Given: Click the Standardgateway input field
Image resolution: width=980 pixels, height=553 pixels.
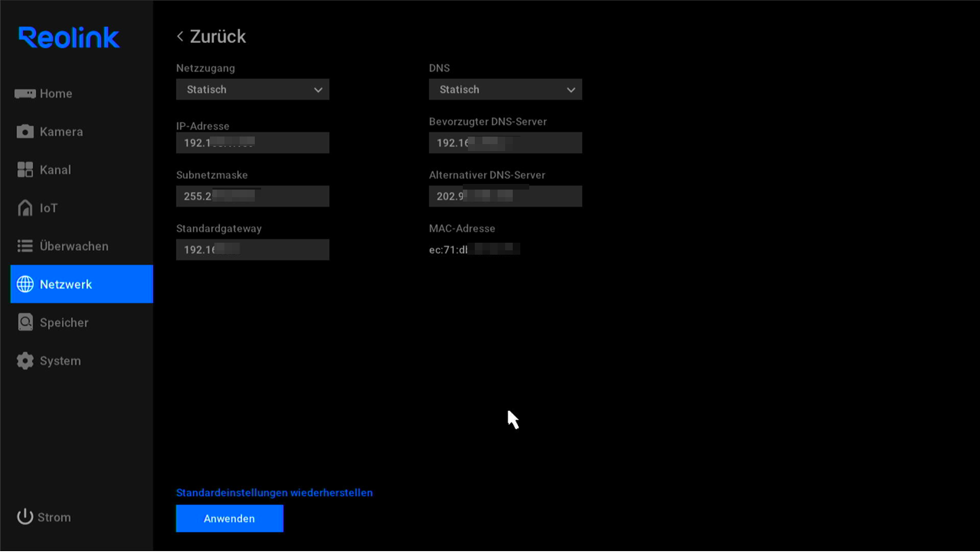Looking at the screenshot, I should click(252, 250).
